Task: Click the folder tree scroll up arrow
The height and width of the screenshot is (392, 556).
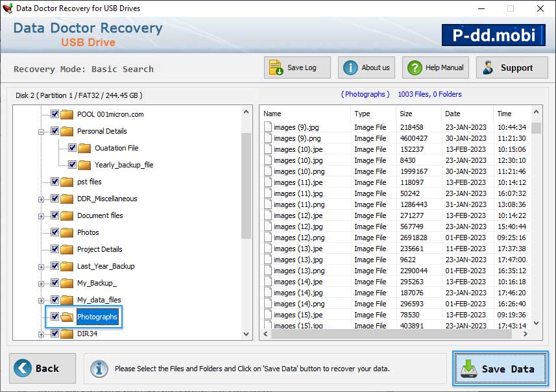Action: pos(246,112)
